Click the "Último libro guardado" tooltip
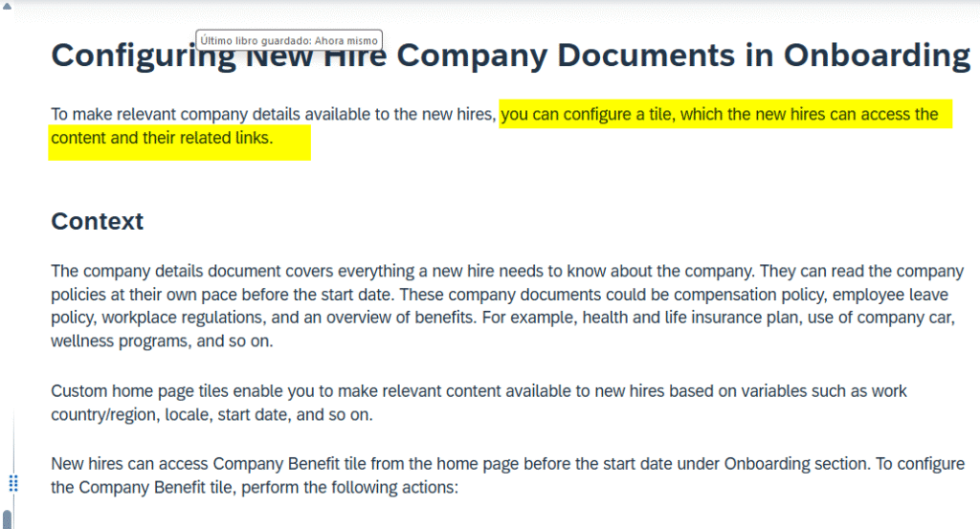 point(289,40)
